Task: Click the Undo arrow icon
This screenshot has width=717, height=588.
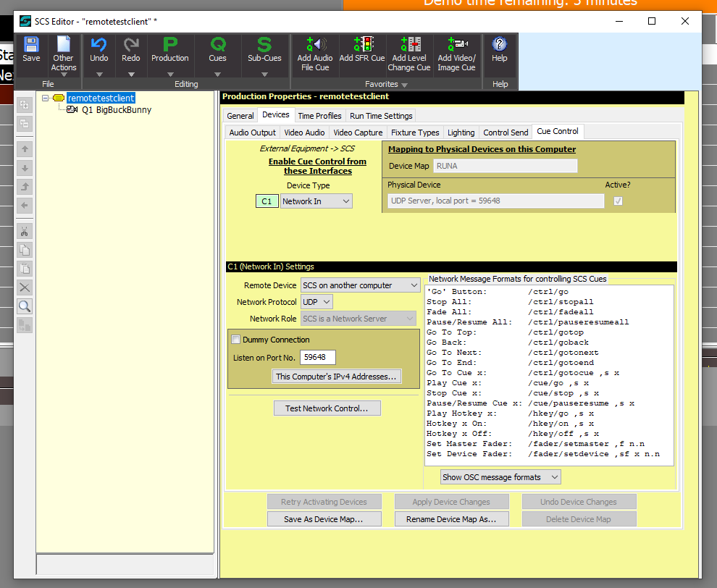Action: click(x=99, y=46)
